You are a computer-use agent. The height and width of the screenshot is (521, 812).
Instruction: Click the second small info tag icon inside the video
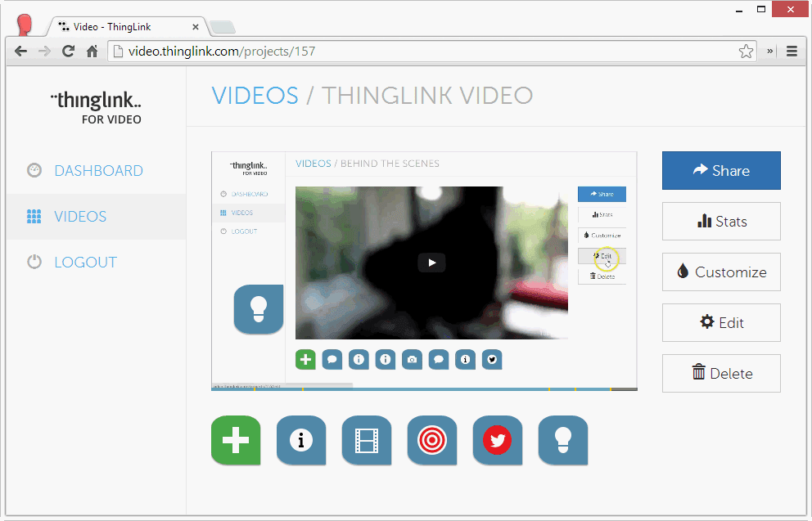pyautogui.click(x=386, y=360)
